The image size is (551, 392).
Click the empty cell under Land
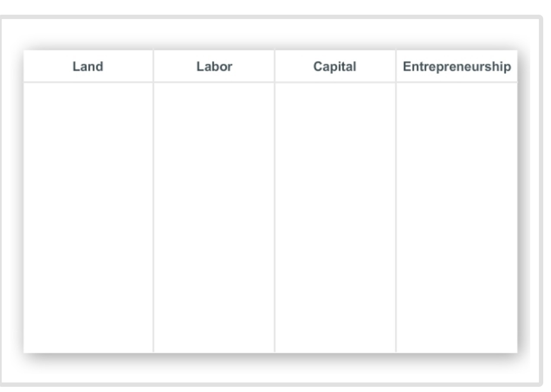pyautogui.click(x=88, y=218)
